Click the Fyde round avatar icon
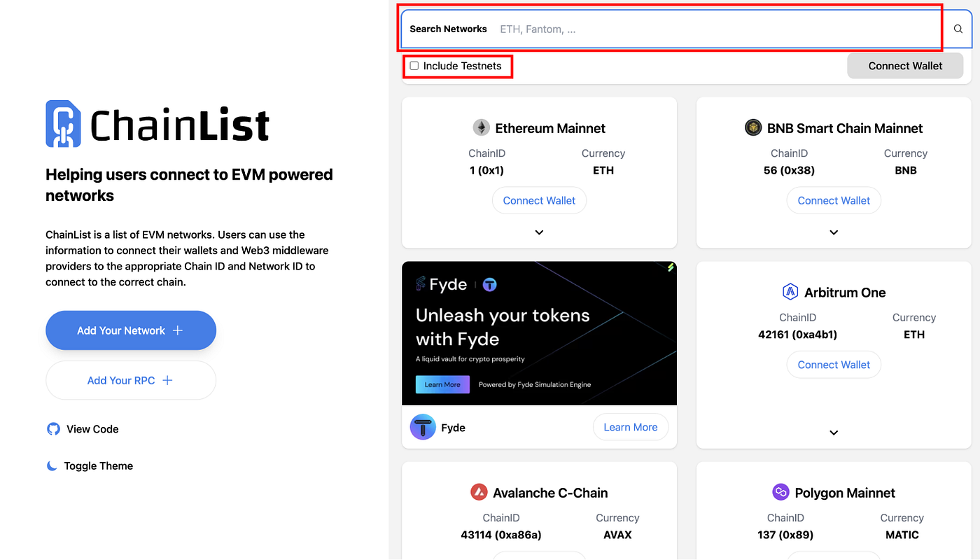Screen dimensions: 980x560 423,427
